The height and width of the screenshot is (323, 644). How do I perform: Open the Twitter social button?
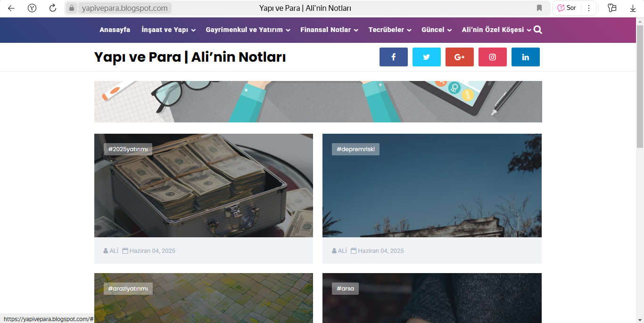click(427, 57)
